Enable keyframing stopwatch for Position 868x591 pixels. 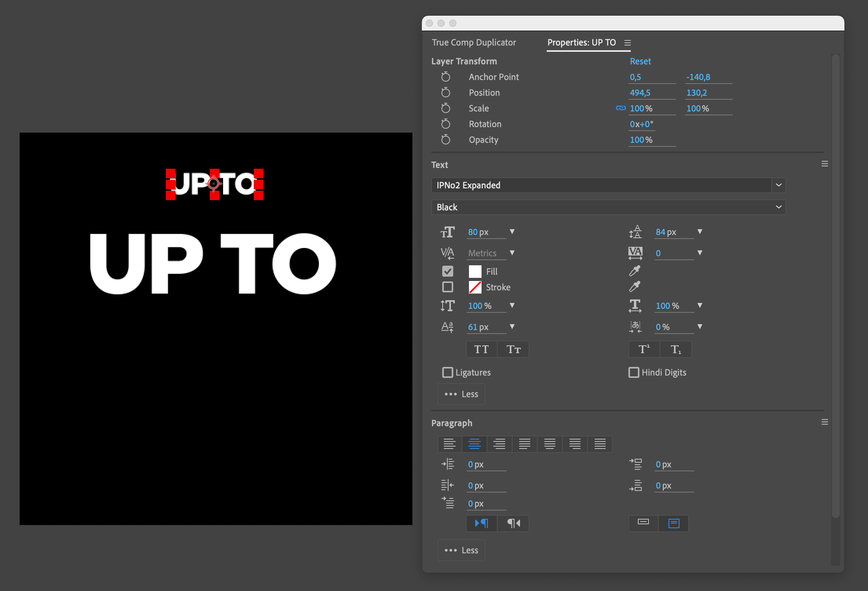click(x=446, y=93)
